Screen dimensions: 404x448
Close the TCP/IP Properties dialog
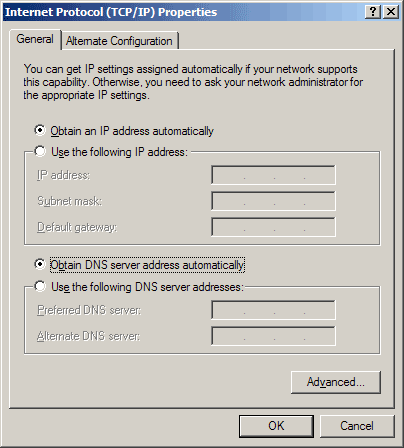pyautogui.click(x=391, y=12)
